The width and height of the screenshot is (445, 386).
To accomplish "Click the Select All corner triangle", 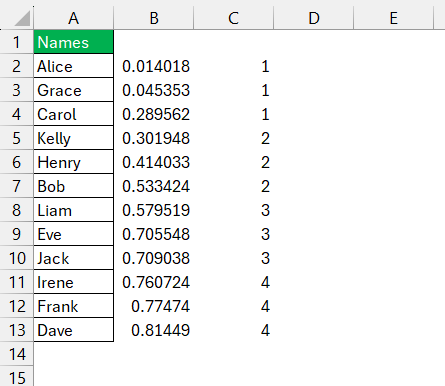I will click(x=22, y=18).
